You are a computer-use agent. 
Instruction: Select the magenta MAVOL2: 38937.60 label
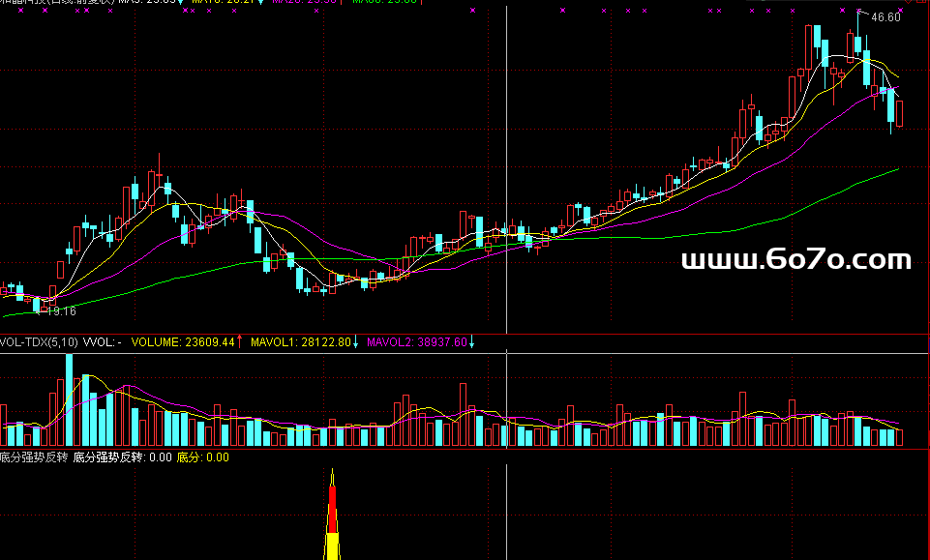click(x=416, y=342)
